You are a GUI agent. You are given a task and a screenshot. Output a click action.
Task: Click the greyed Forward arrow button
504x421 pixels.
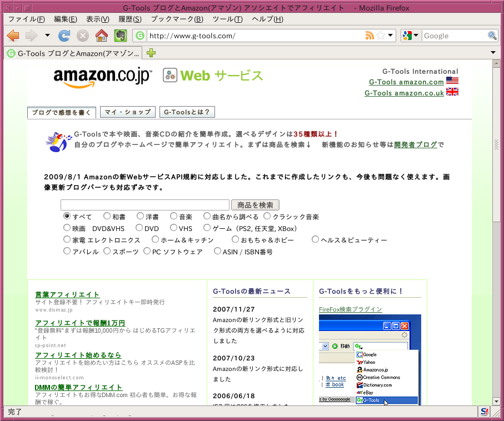pyautogui.click(x=32, y=36)
